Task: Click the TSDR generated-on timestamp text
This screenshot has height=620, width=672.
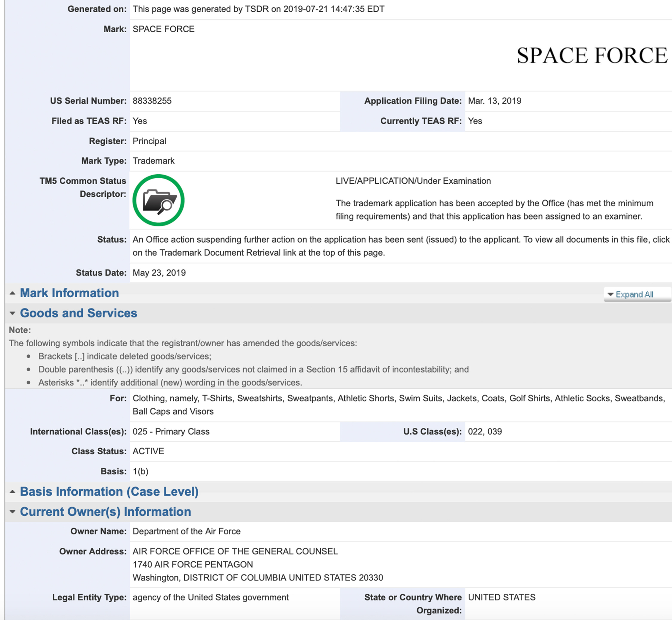Action: (258, 9)
